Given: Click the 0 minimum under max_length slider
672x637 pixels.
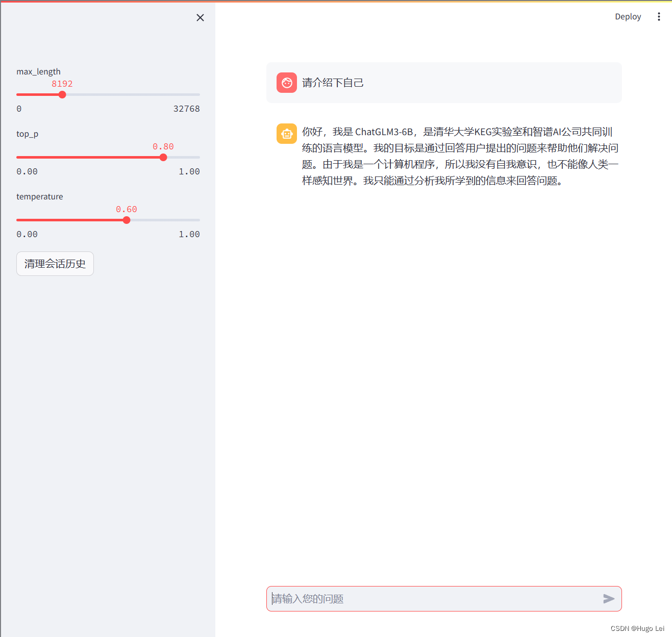Looking at the screenshot, I should [19, 109].
